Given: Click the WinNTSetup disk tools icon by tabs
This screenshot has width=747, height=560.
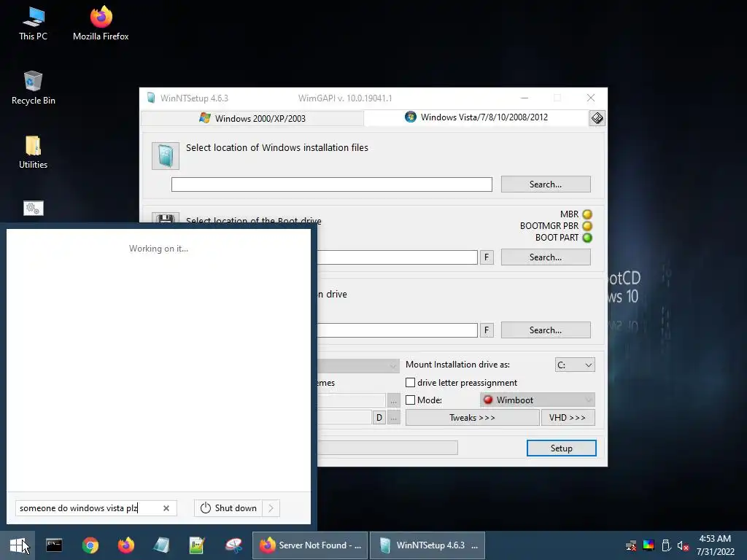Looking at the screenshot, I should point(597,118).
